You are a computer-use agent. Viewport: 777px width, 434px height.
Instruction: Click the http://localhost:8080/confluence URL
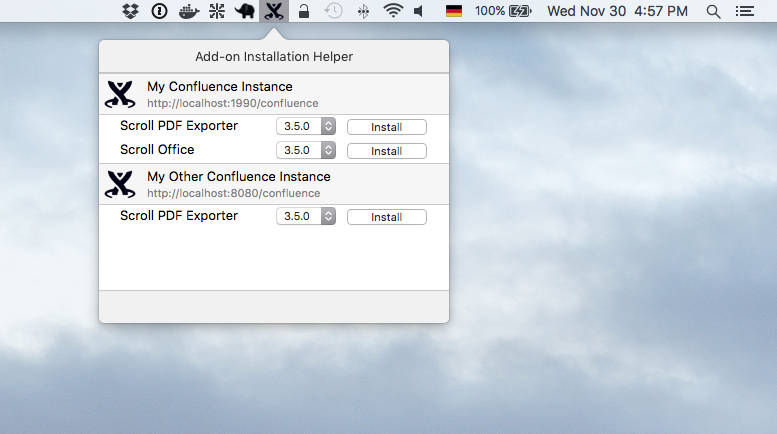[233, 193]
